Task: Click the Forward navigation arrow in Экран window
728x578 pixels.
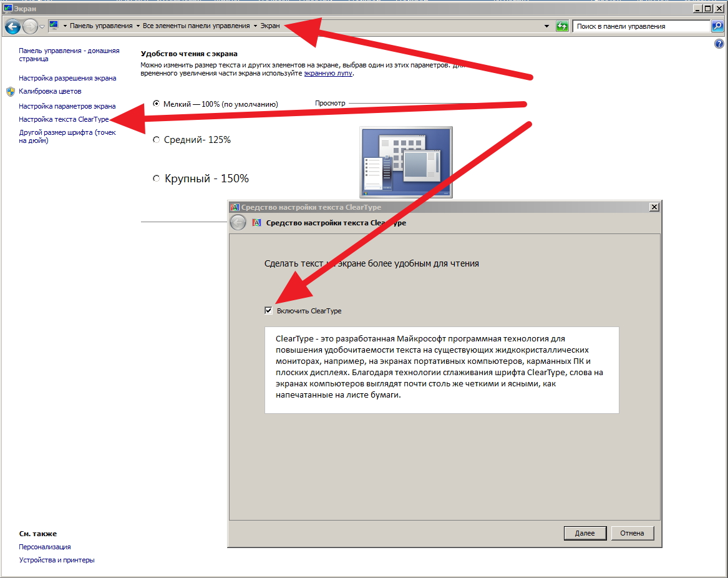Action: (30, 26)
